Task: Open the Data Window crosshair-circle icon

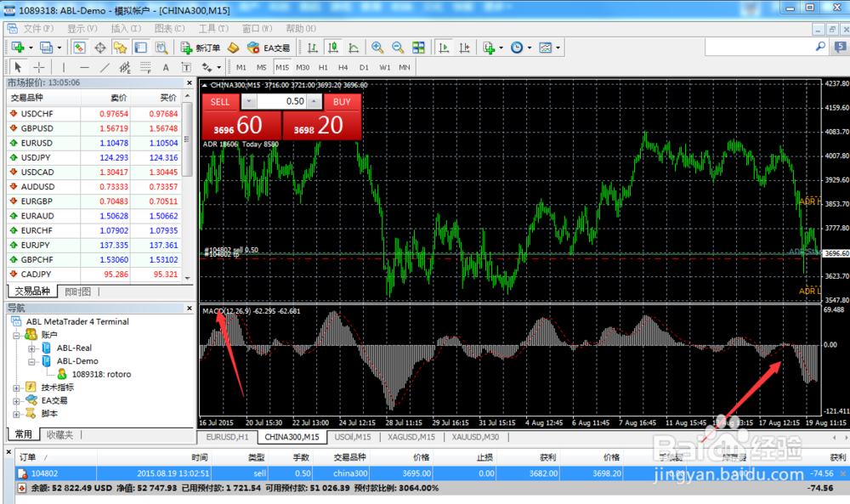Action: [x=100, y=48]
